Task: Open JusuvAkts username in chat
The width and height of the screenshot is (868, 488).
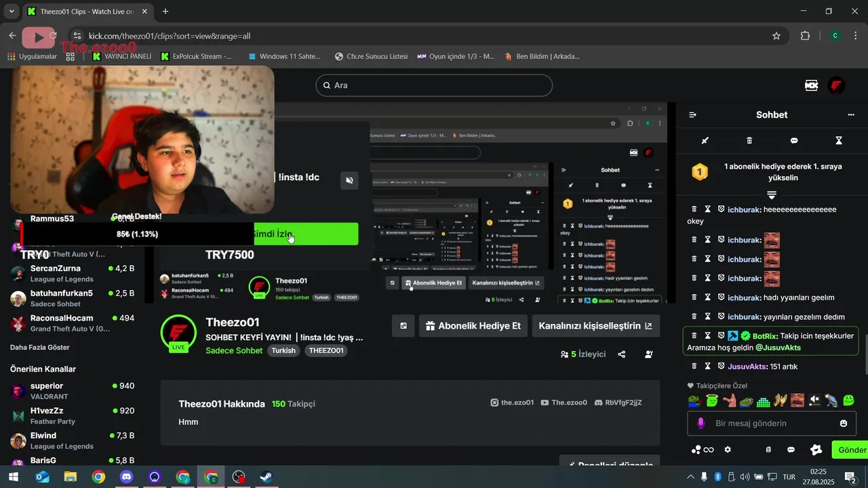Action: tap(747, 367)
